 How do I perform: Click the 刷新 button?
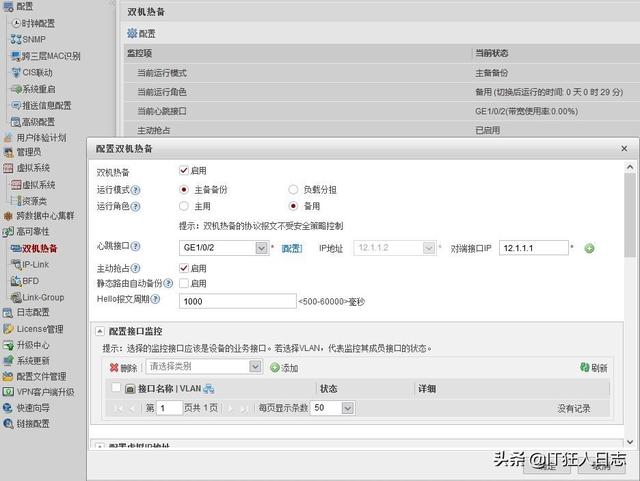coord(594,367)
